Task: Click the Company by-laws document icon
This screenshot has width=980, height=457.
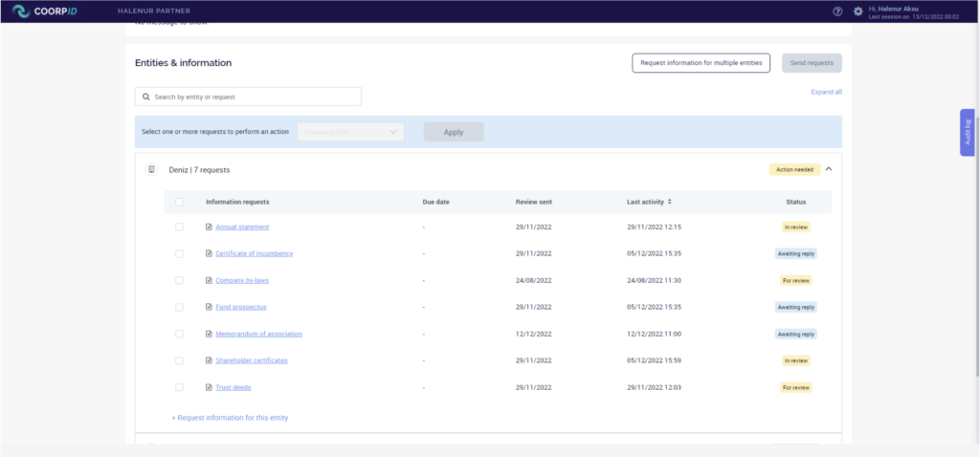Action: click(x=210, y=280)
